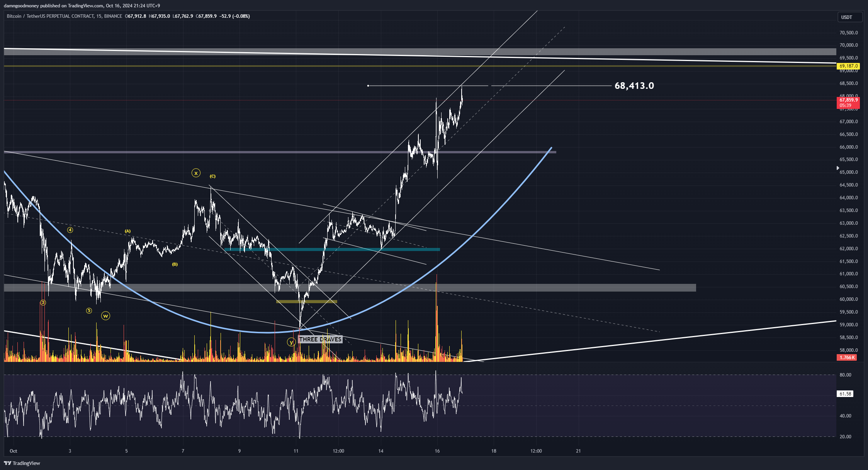Click the red 67,859.9 current price tag
Viewport: 868px width, 470px height.
pos(848,102)
